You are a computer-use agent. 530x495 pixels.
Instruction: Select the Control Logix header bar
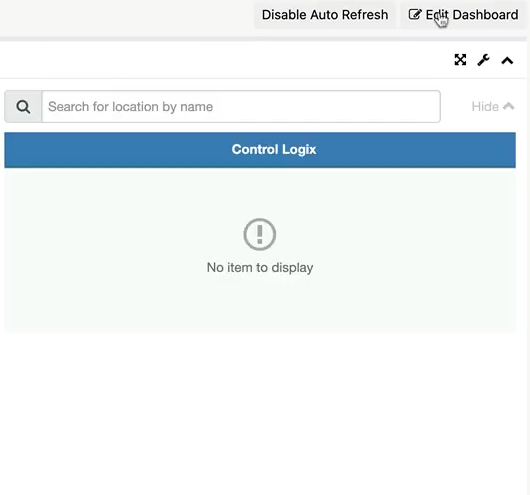[x=260, y=150]
